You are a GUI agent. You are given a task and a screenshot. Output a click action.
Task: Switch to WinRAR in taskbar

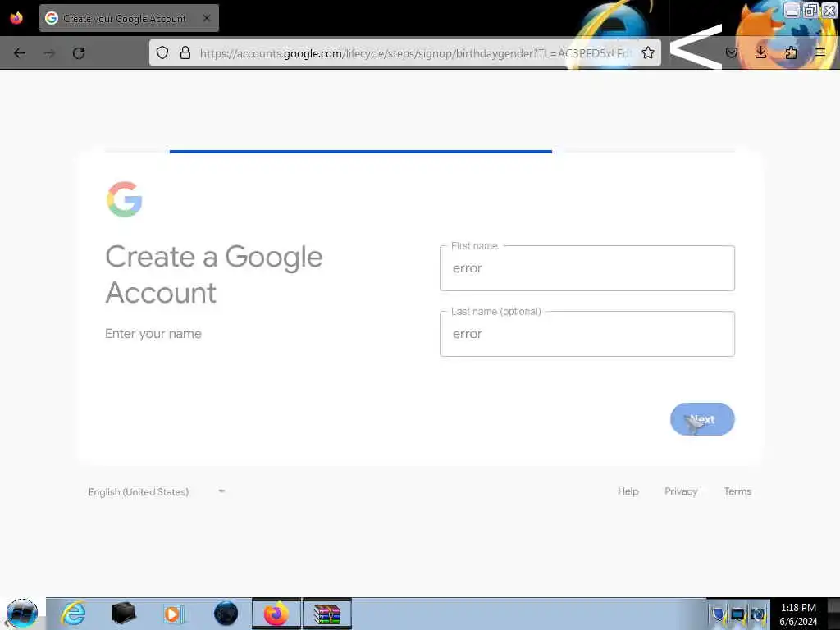(327, 614)
